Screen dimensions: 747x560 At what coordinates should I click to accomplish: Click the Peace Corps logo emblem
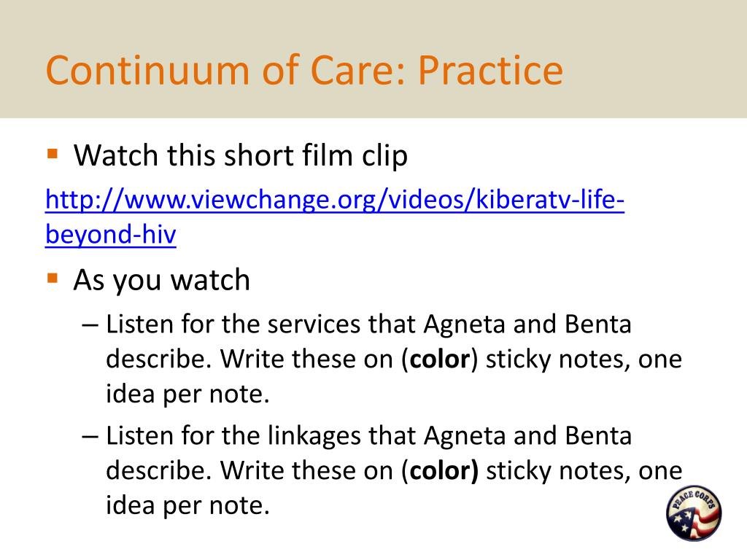coord(694,513)
